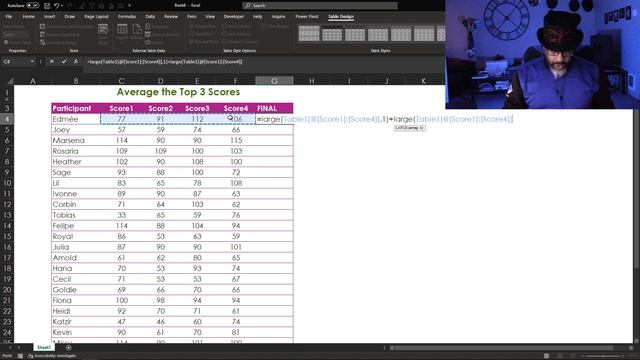Click the Cancel (X) formula button
Viewport: 640px width, 360px height.
tap(52, 62)
